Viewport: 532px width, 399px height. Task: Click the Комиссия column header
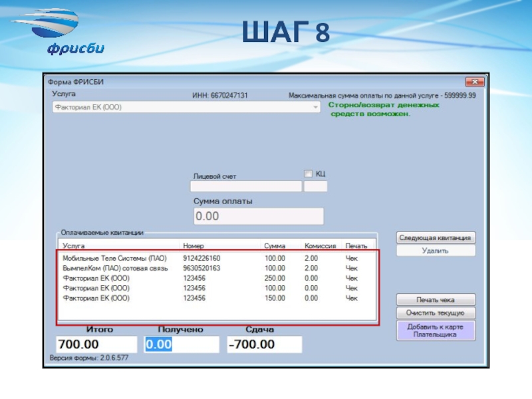coord(320,245)
